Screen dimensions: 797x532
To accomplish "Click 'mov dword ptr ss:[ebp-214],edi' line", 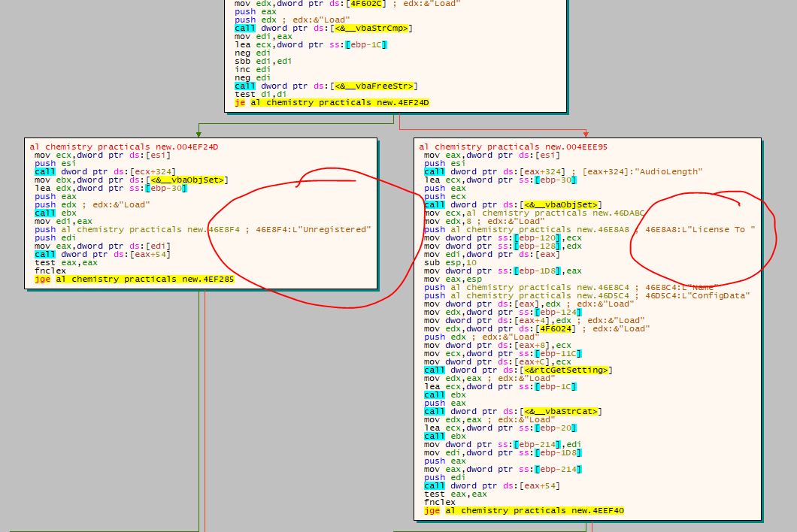I will click(502, 445).
